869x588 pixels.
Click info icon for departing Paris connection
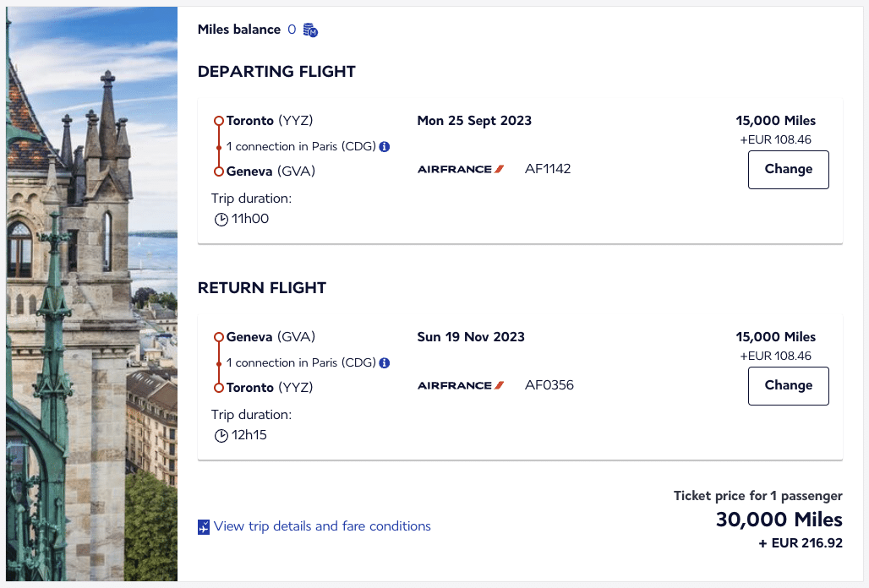[385, 146]
